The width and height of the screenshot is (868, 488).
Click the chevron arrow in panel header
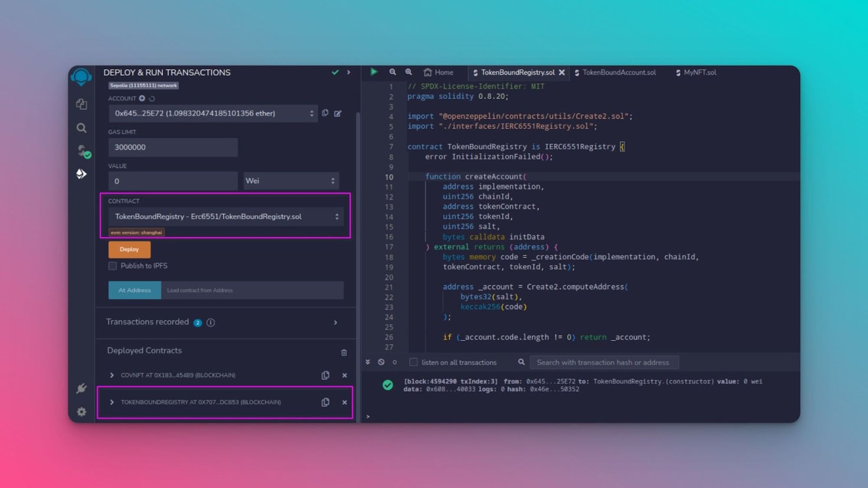(348, 72)
